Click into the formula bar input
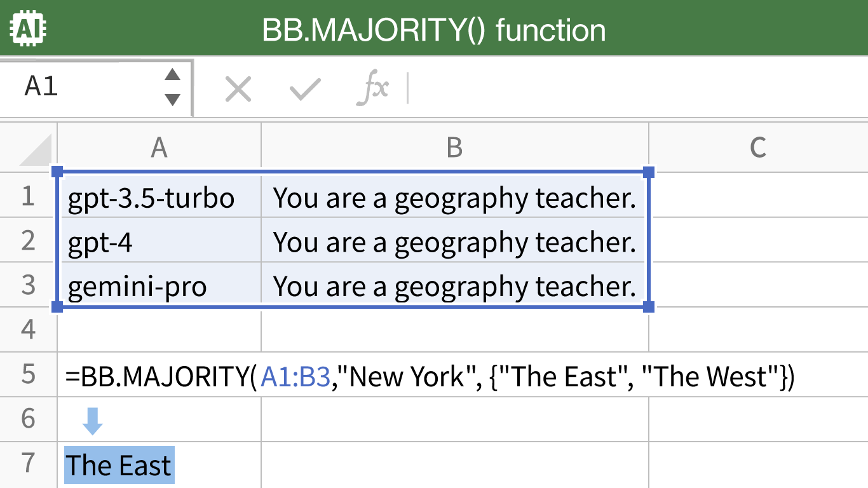This screenshot has height=488, width=868. point(637,89)
